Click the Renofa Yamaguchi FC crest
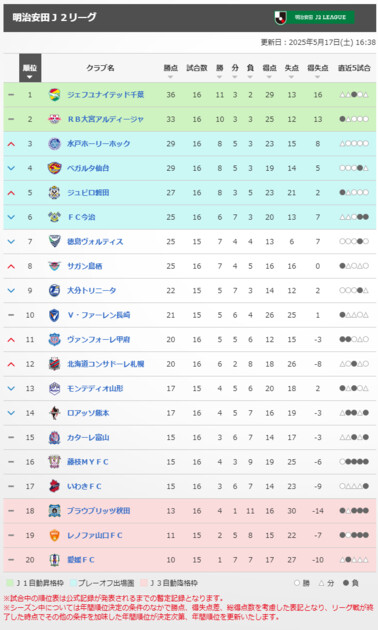This screenshot has height=630, width=378. [x=54, y=535]
